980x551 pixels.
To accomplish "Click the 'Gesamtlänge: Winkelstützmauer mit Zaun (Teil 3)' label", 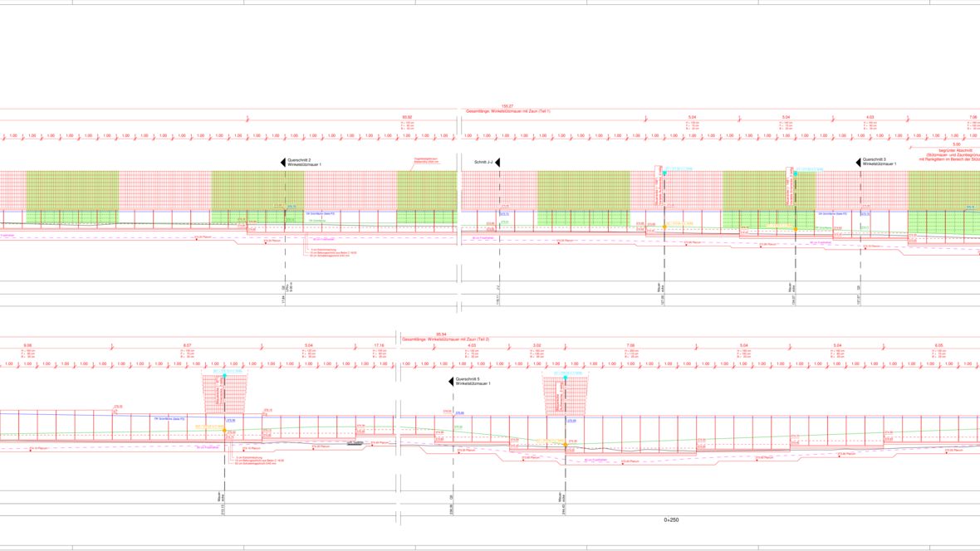I will click(445, 339).
